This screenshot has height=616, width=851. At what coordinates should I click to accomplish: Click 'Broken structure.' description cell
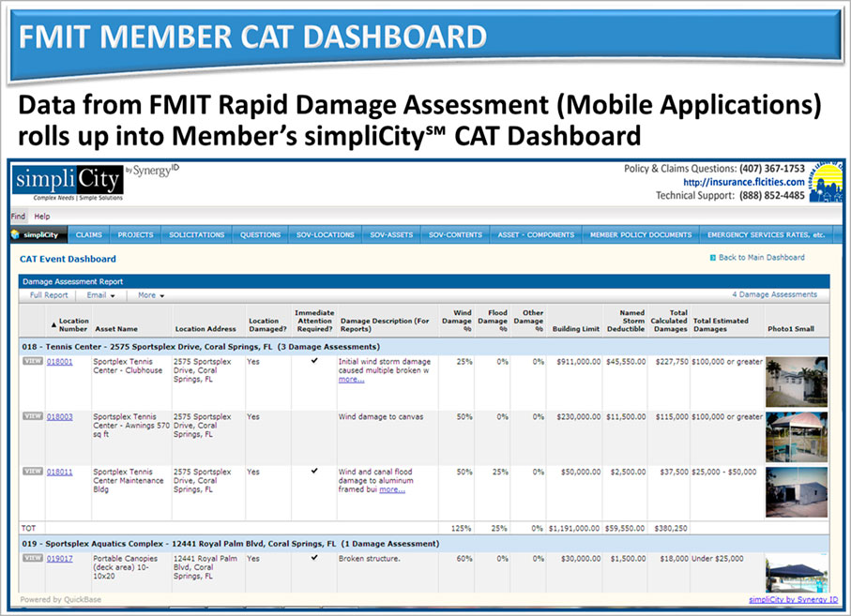pyautogui.click(x=369, y=559)
